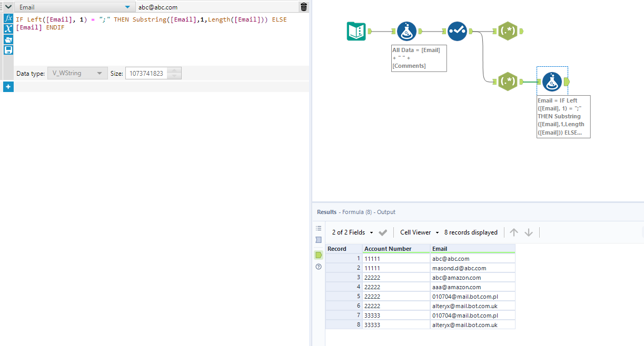Viewport: 644px width, 346px height.
Task: Collapse the expression editor with the chevron
Action: 7,7
